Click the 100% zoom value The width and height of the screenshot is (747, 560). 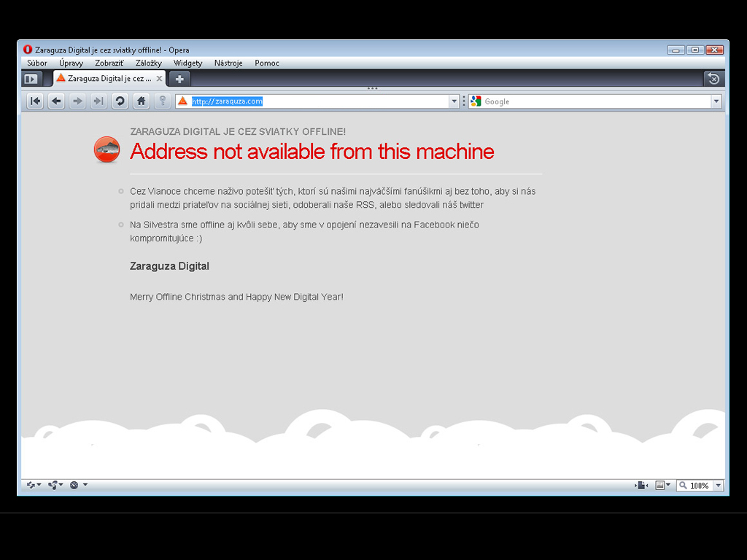[x=700, y=485]
